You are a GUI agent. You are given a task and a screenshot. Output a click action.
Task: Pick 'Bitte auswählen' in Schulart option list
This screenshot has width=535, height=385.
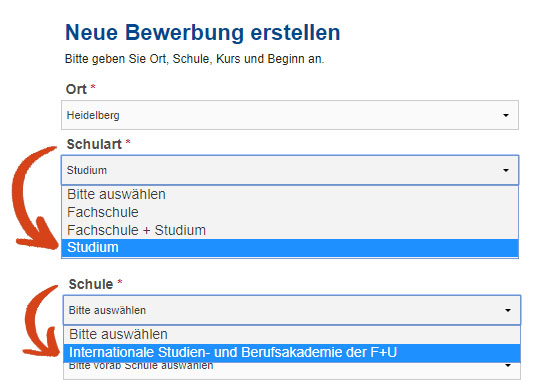tap(290, 195)
